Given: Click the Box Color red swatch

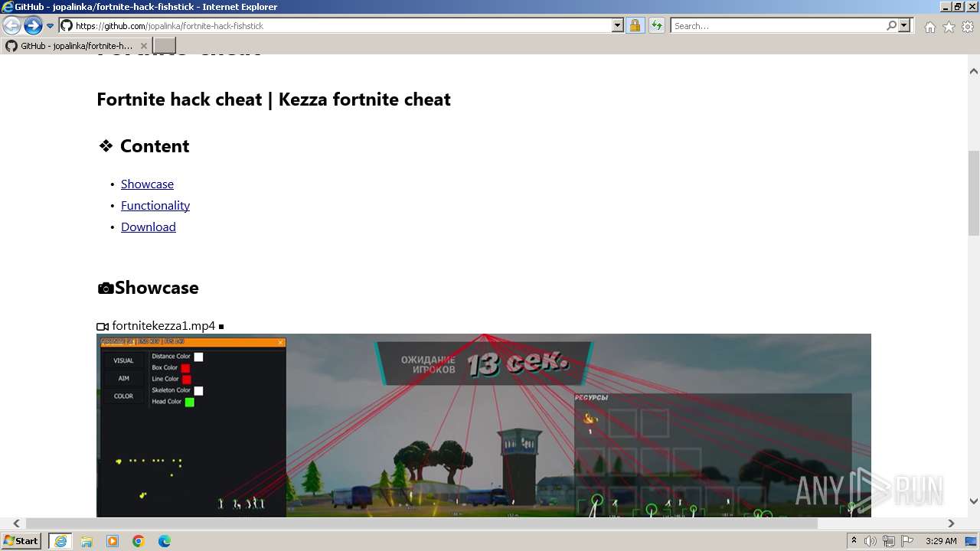Looking at the screenshot, I should click(x=185, y=368).
